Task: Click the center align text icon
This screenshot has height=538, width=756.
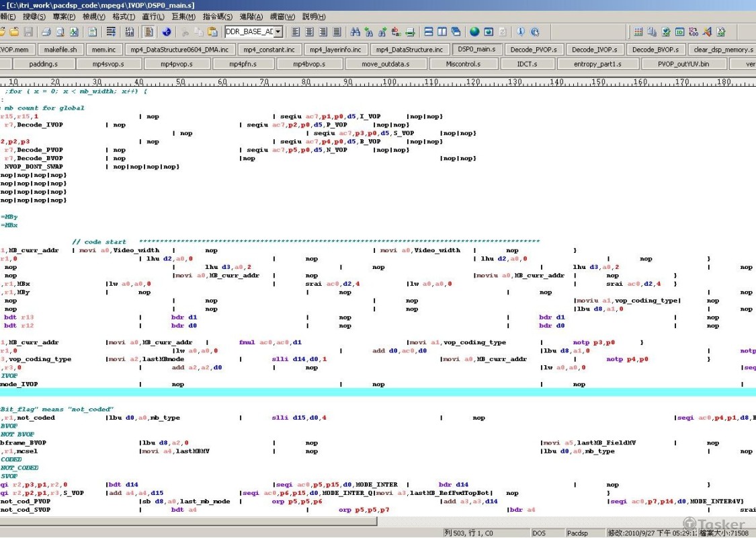Action: click(309, 32)
